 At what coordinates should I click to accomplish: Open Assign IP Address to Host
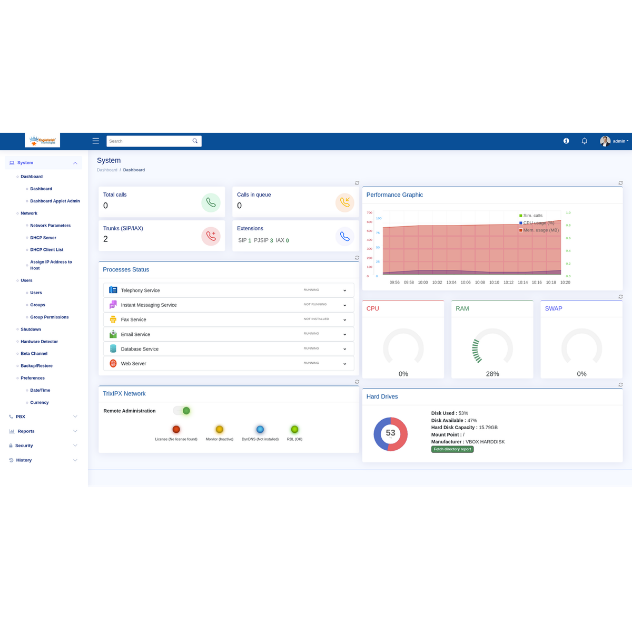tap(51, 265)
